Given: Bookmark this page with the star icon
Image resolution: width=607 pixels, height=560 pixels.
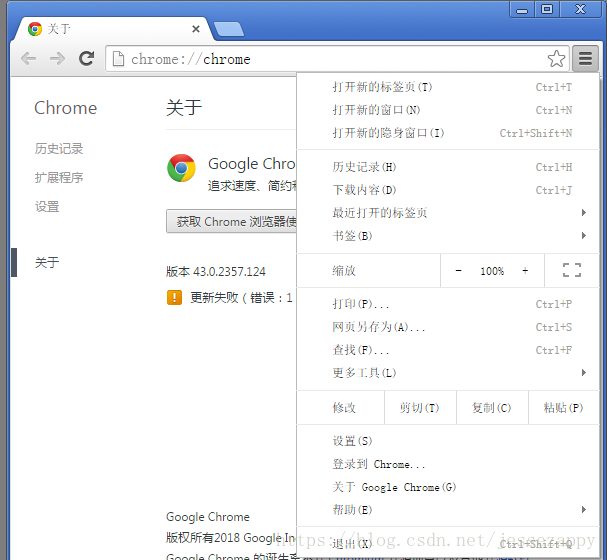Looking at the screenshot, I should (x=556, y=59).
